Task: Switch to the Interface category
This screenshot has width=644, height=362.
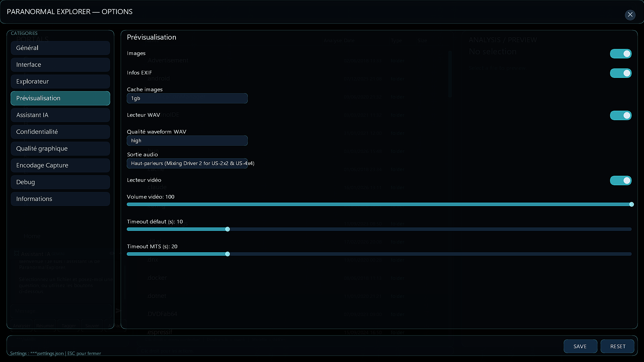Action: coord(60,65)
